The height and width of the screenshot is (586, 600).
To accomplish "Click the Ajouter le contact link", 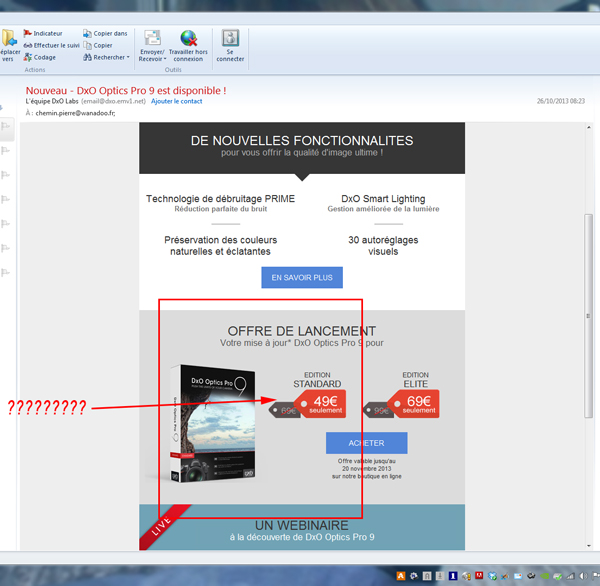I will click(x=176, y=101).
